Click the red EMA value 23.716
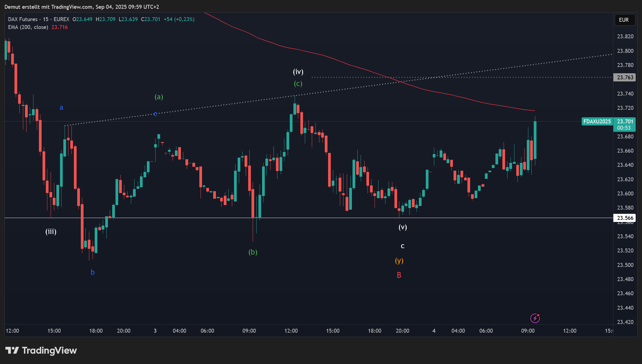Viewport: 642px width, 364px height. tap(59, 27)
